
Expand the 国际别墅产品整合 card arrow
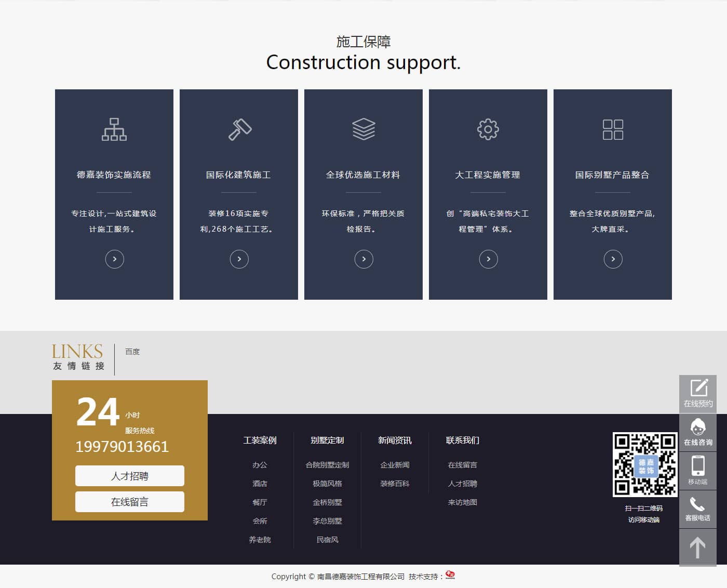pyautogui.click(x=613, y=259)
